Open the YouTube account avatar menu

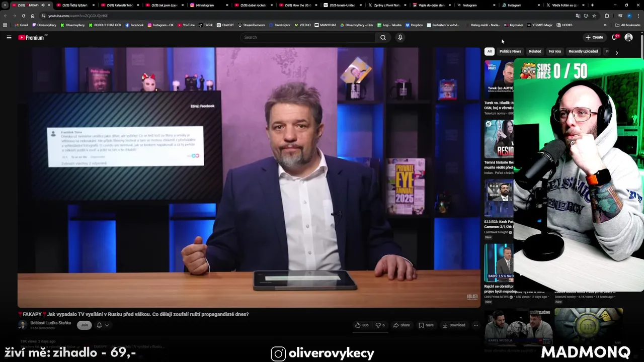click(628, 37)
